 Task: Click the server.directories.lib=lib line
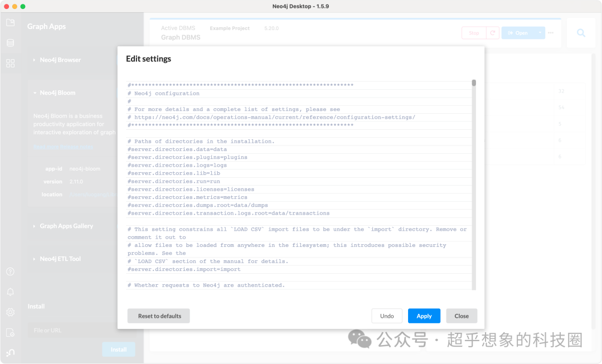point(174,173)
